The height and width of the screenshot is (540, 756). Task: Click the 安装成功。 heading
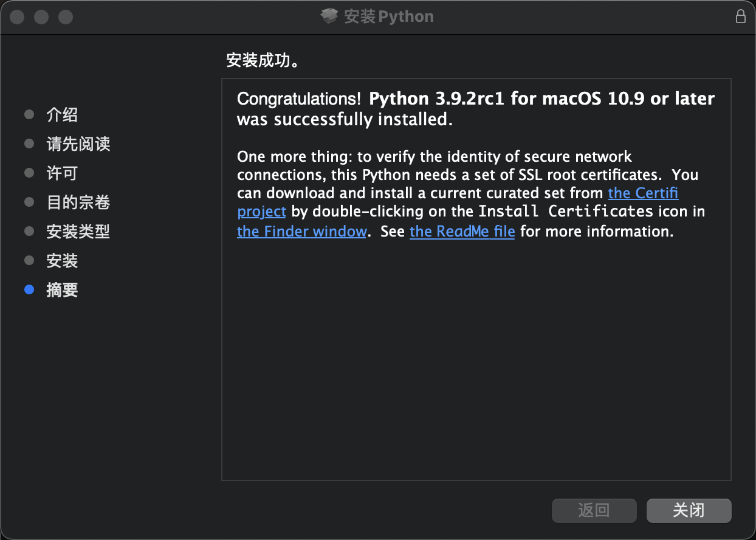click(265, 61)
